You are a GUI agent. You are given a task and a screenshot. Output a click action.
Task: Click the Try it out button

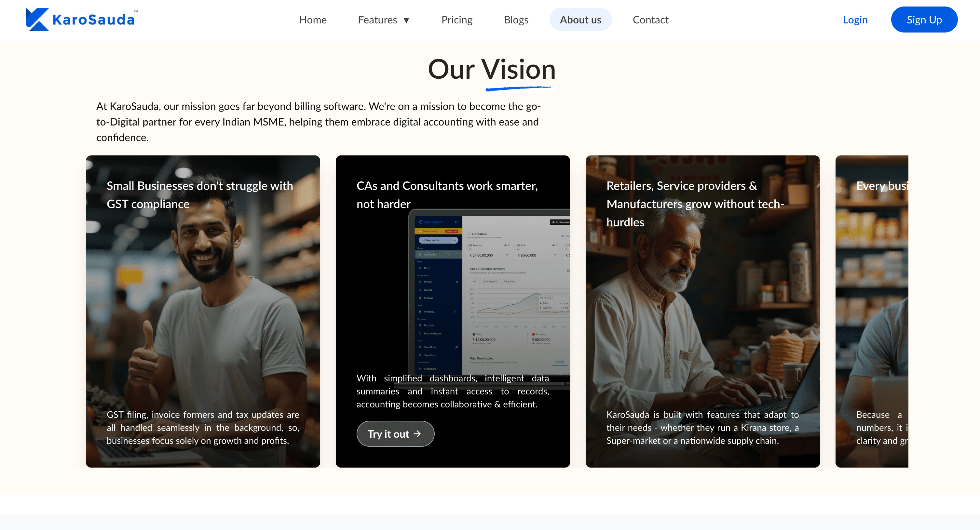395,434
